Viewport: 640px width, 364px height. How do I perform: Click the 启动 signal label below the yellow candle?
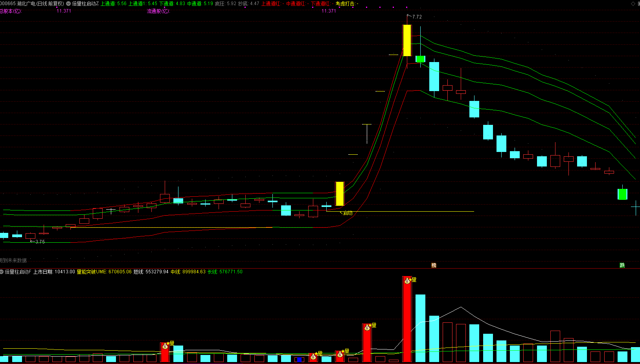(x=348, y=213)
